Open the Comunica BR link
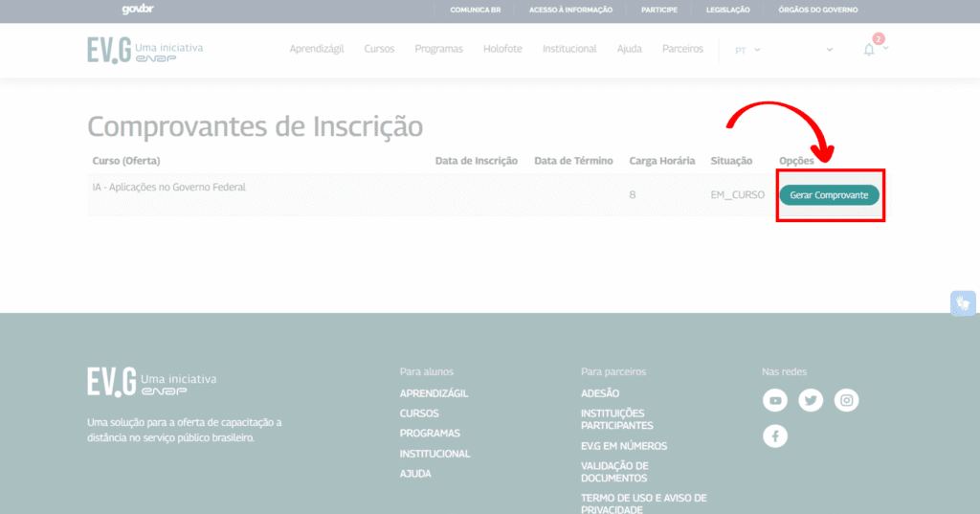 (475, 10)
